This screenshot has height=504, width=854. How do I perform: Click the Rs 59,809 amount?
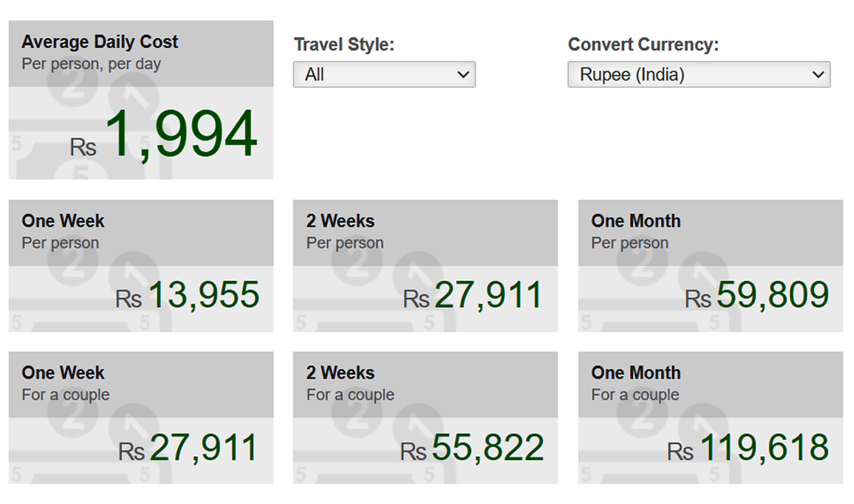(757, 295)
